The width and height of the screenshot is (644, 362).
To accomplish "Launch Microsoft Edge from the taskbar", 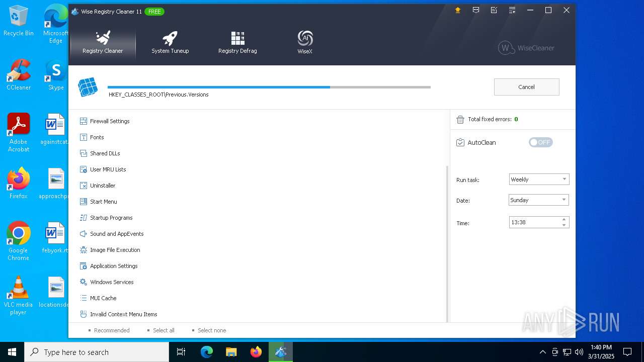I will 207,352.
